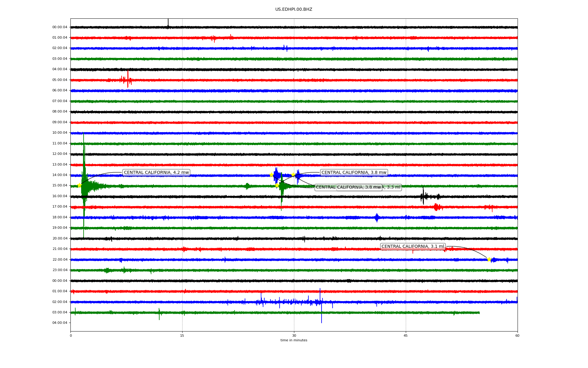Click the leftmost star on the 14:00:04 trace

(271, 175)
